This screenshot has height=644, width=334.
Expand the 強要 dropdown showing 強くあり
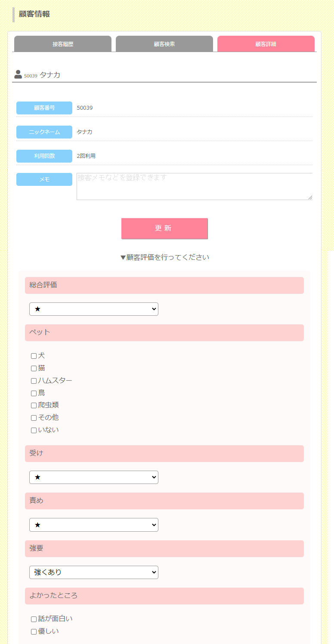(94, 573)
